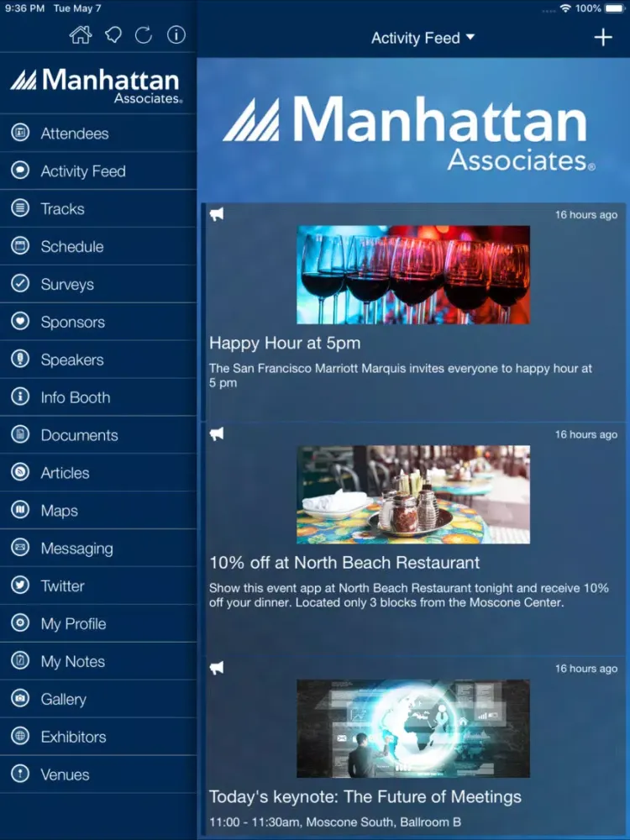Click the Manhattan Associates sidebar logo
This screenshot has width=630, height=840.
[x=97, y=85]
